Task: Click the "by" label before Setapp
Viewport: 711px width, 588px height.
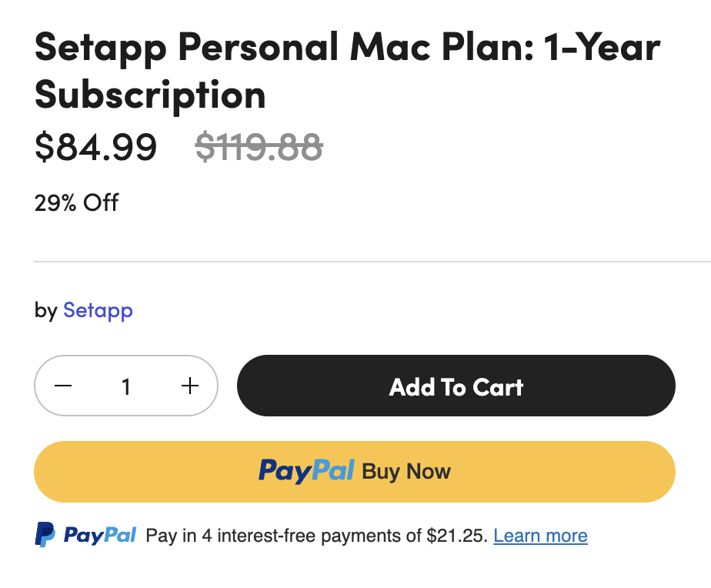Action: click(x=46, y=311)
